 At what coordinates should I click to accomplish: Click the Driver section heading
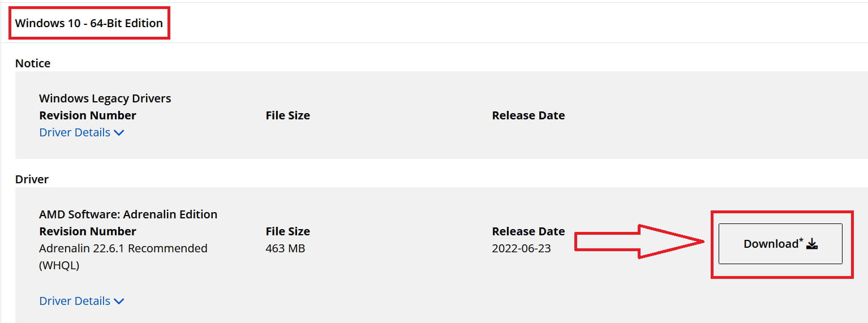pyautogui.click(x=32, y=179)
